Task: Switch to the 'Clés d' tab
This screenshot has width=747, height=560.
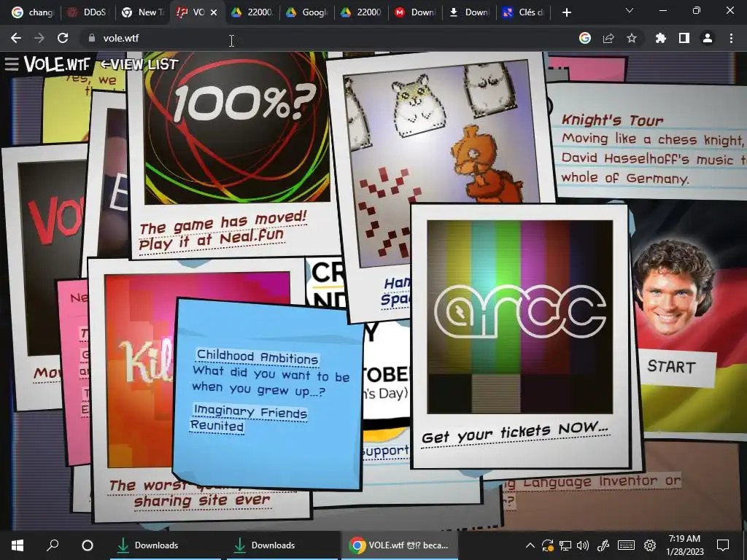Action: click(525, 12)
